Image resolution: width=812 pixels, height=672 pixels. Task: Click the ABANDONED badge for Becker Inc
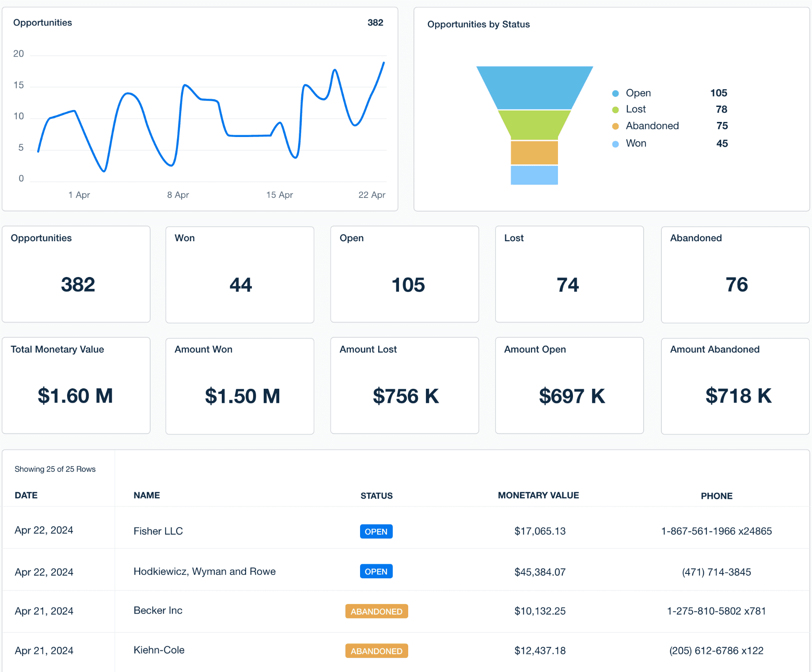[376, 611]
